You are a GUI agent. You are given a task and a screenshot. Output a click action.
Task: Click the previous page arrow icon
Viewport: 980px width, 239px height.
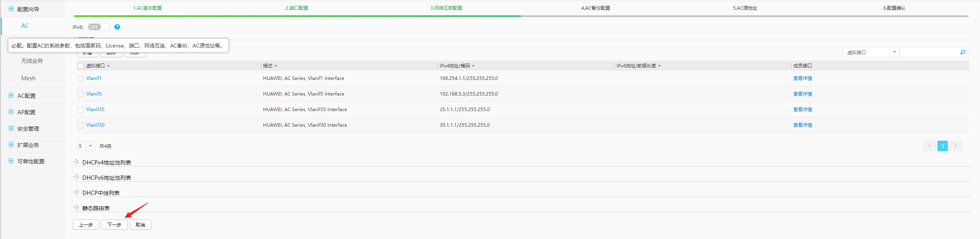click(x=929, y=146)
